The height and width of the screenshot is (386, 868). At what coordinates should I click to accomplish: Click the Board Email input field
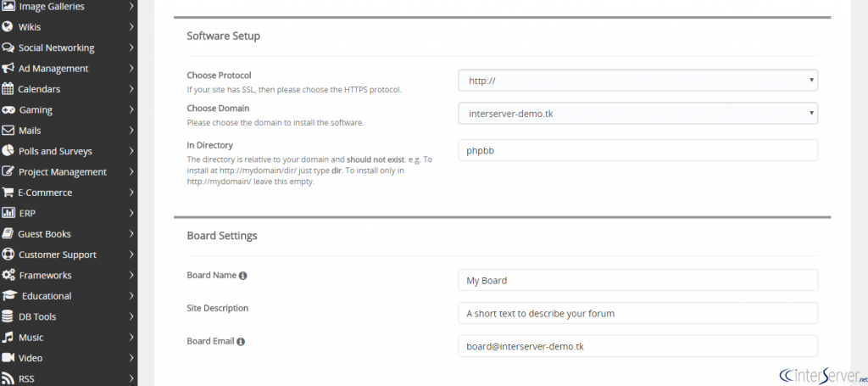(637, 346)
